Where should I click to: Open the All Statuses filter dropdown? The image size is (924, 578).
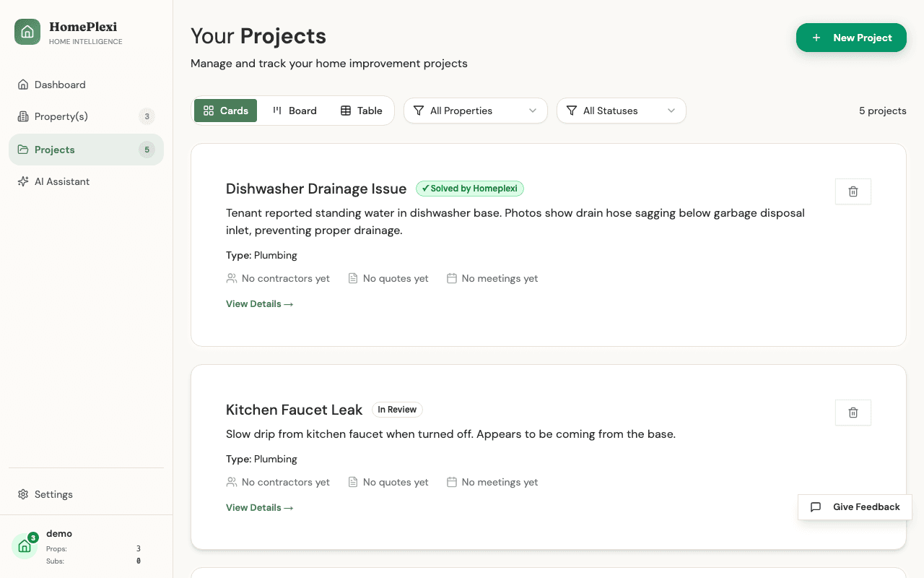621,111
